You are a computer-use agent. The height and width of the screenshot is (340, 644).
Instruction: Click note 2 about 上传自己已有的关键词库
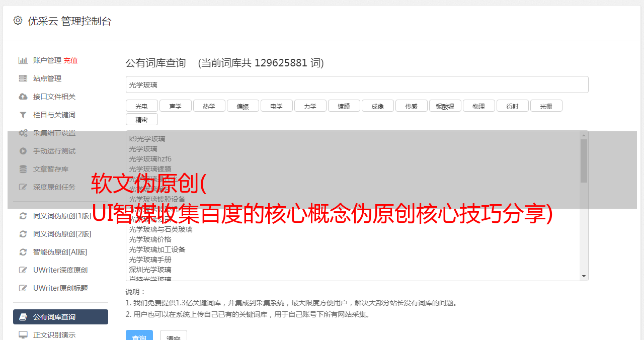coord(249,314)
